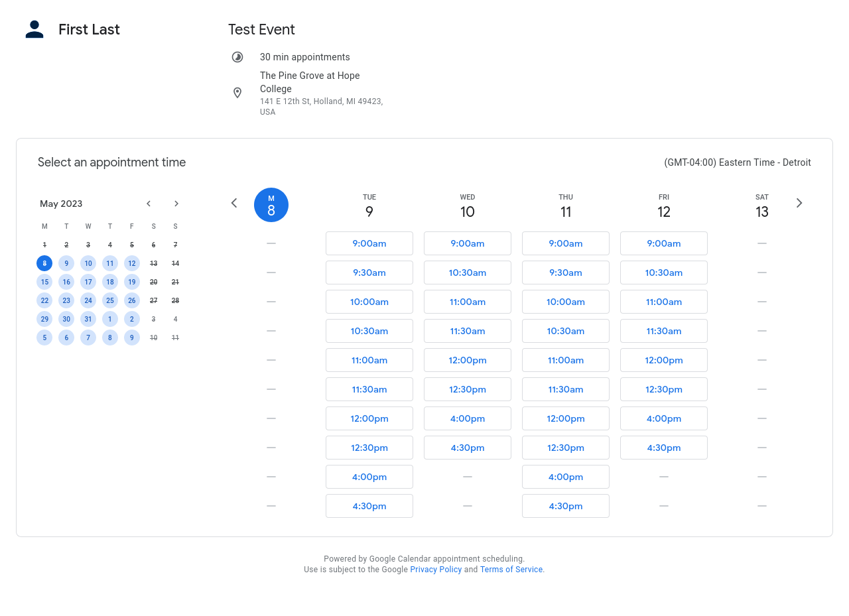Pick May 17 in the mini calendar
The image size is (849, 616).
[x=88, y=282]
